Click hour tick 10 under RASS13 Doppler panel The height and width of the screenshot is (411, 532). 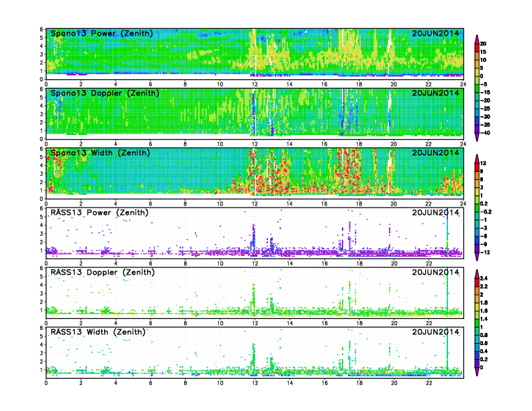[220, 323]
